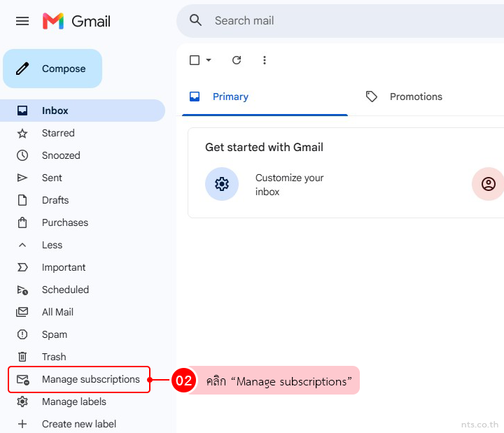Click the Primary inbox tab icon
504x433 pixels.
coord(195,97)
